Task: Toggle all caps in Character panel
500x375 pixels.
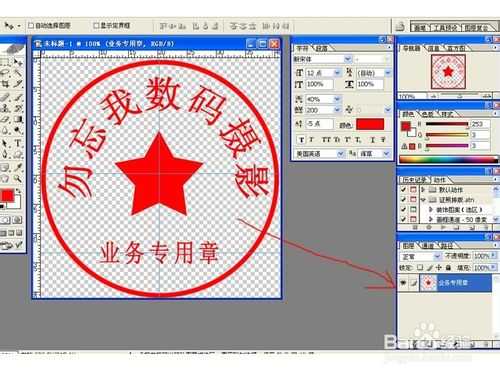Action: (326, 140)
